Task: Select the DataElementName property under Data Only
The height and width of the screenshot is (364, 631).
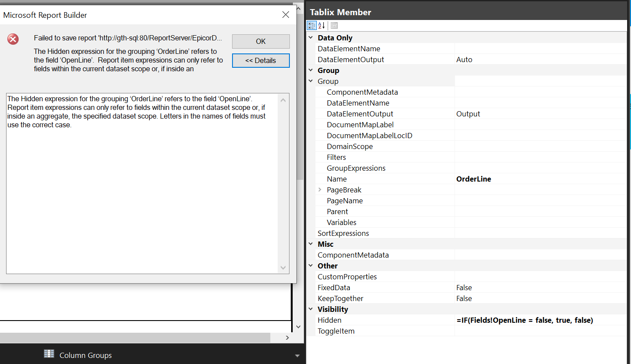Action: click(472, 49)
